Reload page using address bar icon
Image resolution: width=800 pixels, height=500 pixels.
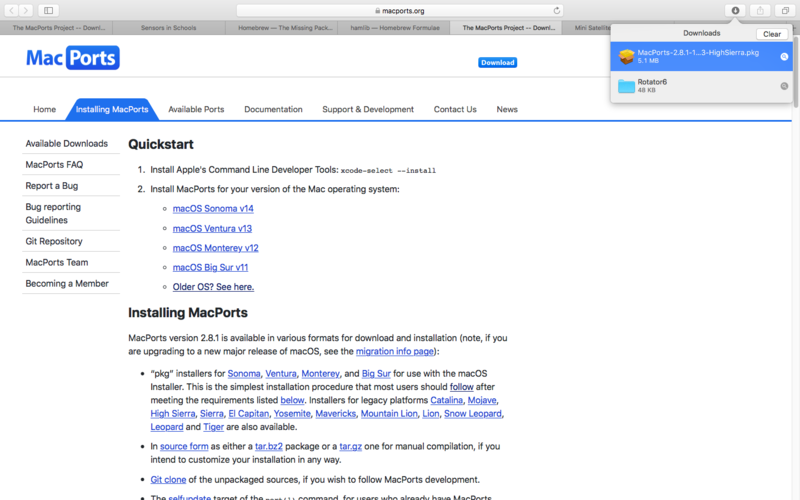[x=555, y=10]
